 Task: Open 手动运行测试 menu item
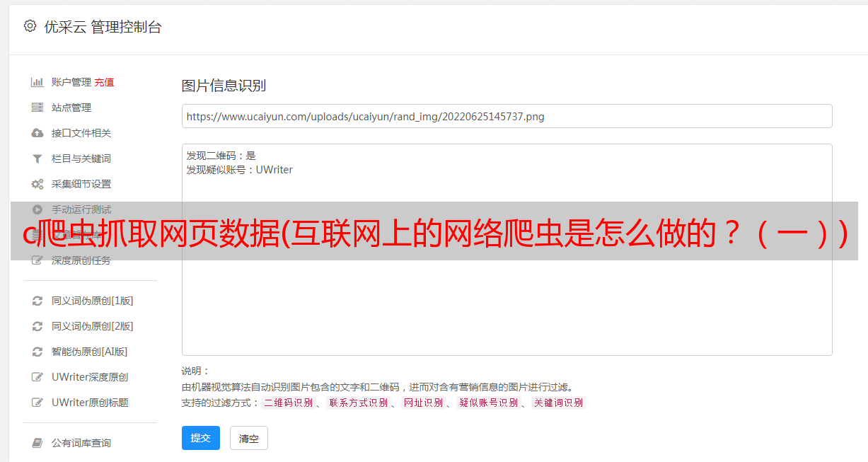tap(81, 209)
